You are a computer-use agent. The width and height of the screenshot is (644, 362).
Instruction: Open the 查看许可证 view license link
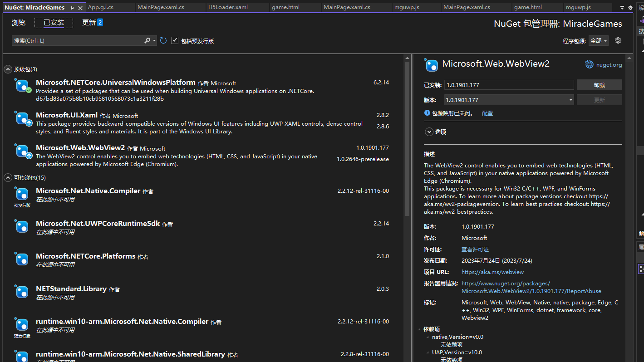pos(475,249)
